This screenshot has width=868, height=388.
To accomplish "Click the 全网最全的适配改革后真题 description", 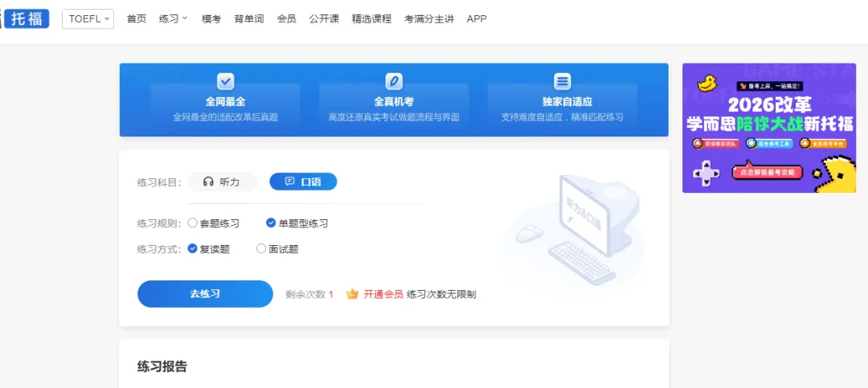I will [225, 117].
